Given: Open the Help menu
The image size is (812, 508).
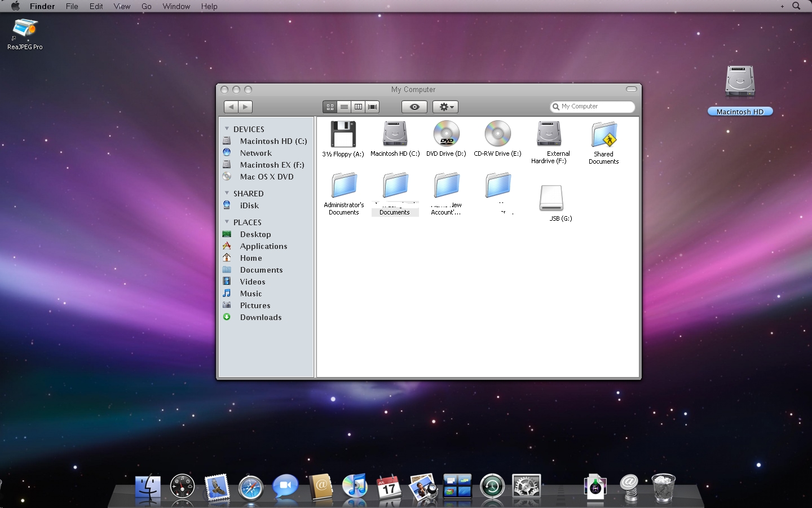Looking at the screenshot, I should pyautogui.click(x=209, y=6).
